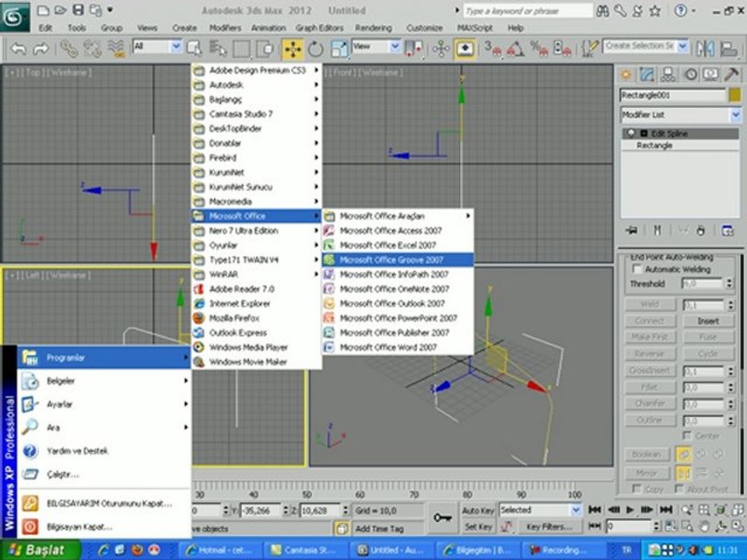The height and width of the screenshot is (560, 747).
Task: Open quick access toolbar dropdown arrow
Action: click(x=110, y=10)
